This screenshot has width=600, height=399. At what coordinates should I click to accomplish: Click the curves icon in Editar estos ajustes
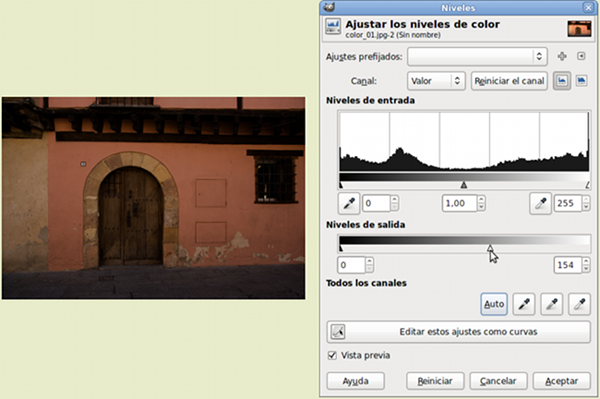tap(338, 332)
